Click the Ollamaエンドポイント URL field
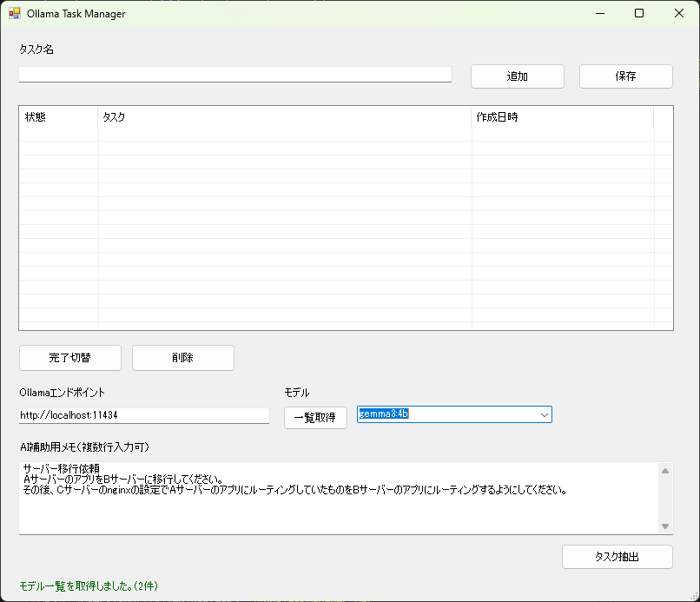The width and height of the screenshot is (700, 602). tap(143, 415)
